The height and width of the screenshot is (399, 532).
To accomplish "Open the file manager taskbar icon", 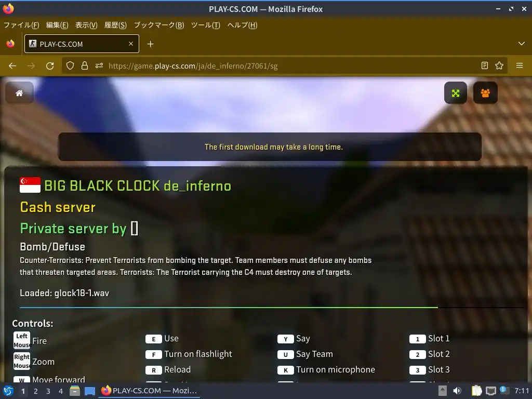I will [75, 391].
